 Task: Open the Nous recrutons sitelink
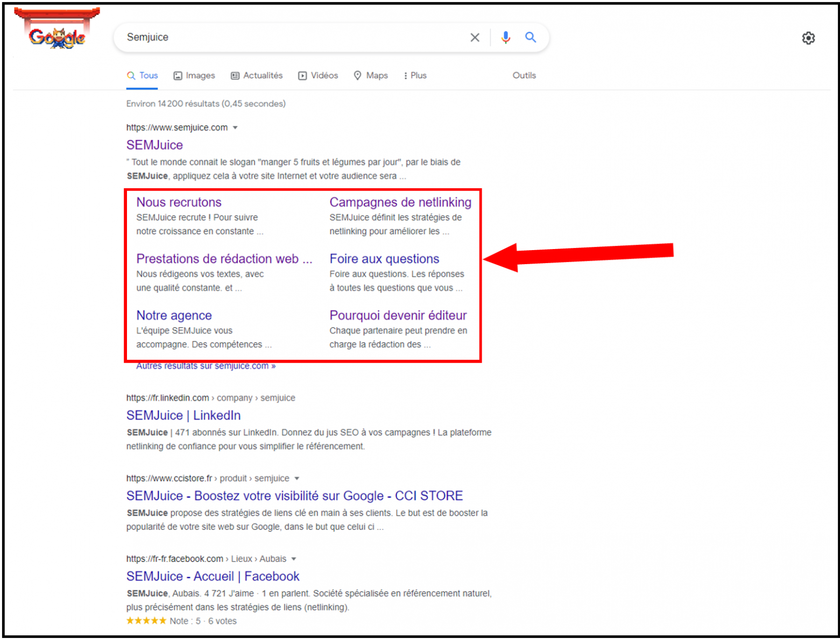(x=179, y=202)
